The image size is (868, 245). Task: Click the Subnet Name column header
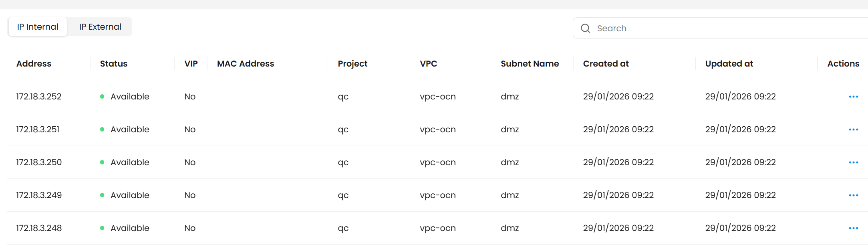[530, 64]
